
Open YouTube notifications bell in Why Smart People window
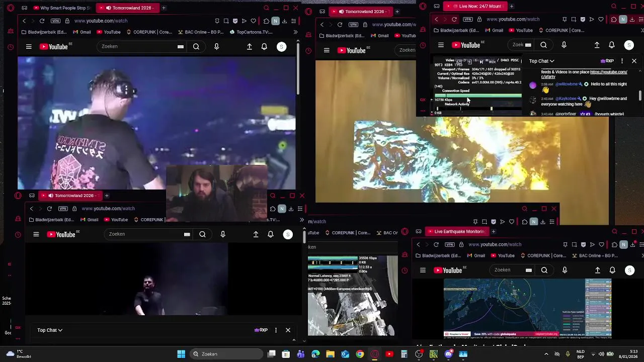click(x=264, y=46)
